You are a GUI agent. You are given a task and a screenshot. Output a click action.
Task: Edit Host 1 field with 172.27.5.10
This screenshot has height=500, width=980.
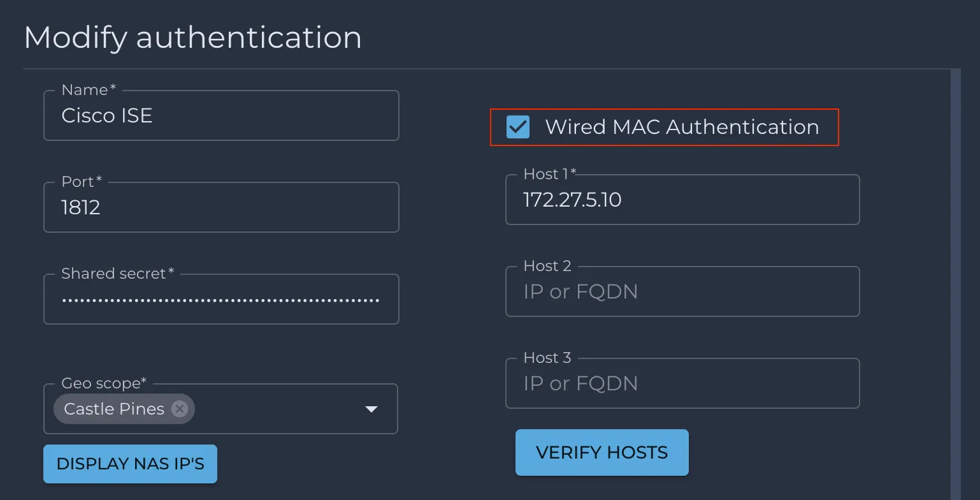point(682,200)
